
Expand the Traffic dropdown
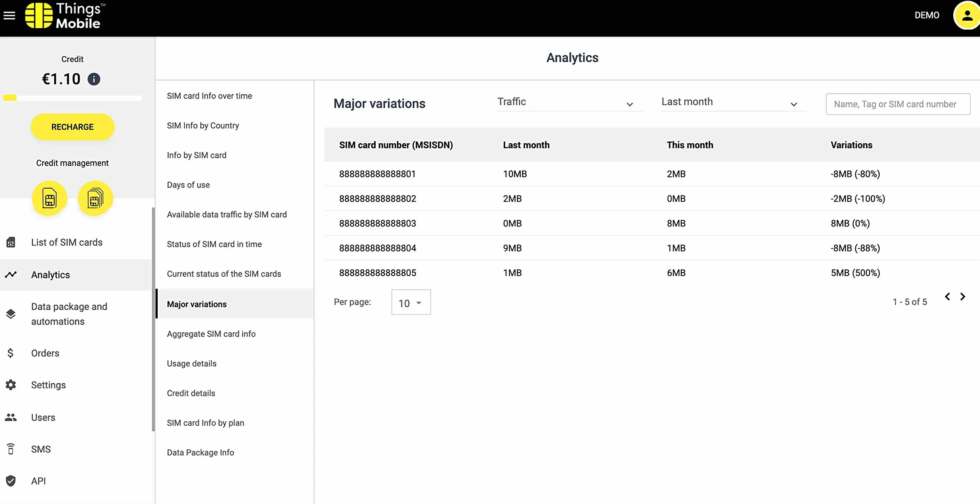pos(570,102)
